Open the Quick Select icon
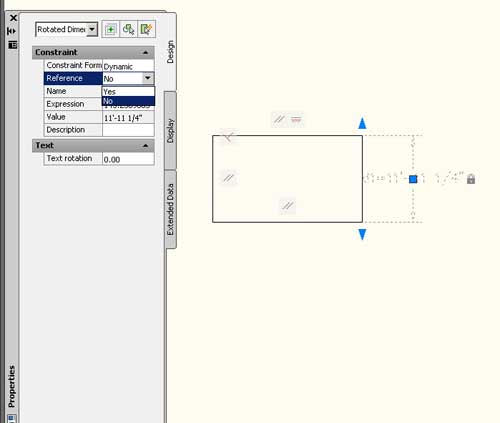The image size is (500, 423). pos(146,29)
